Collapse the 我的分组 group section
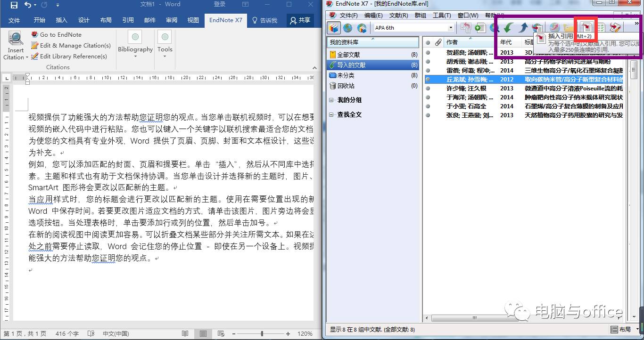This screenshot has height=340, width=644. [331, 101]
